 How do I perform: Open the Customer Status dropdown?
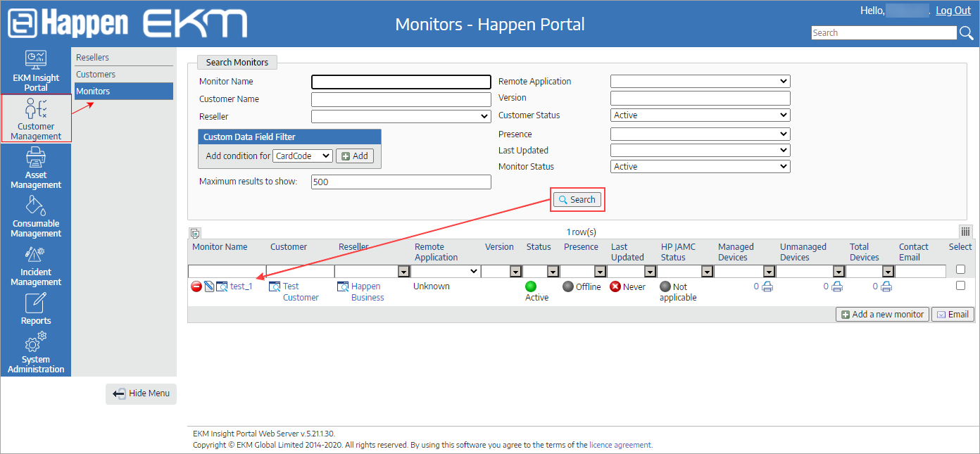pos(701,115)
